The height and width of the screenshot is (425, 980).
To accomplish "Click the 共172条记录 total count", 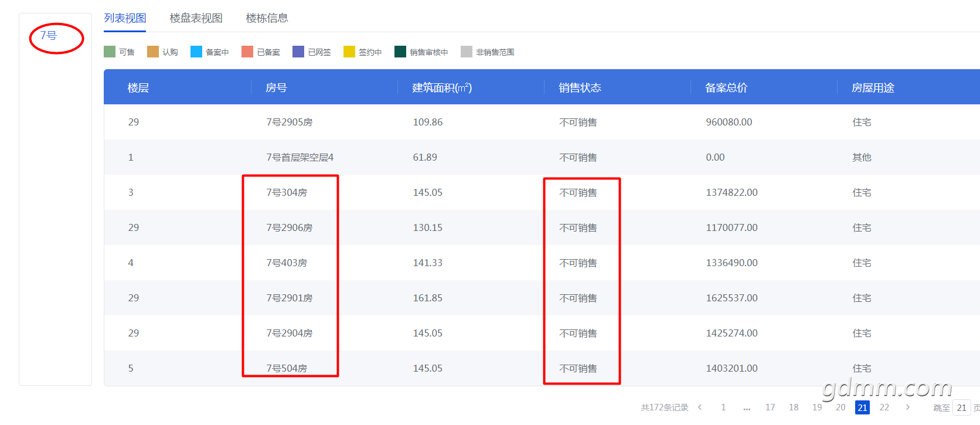I will 665,407.
